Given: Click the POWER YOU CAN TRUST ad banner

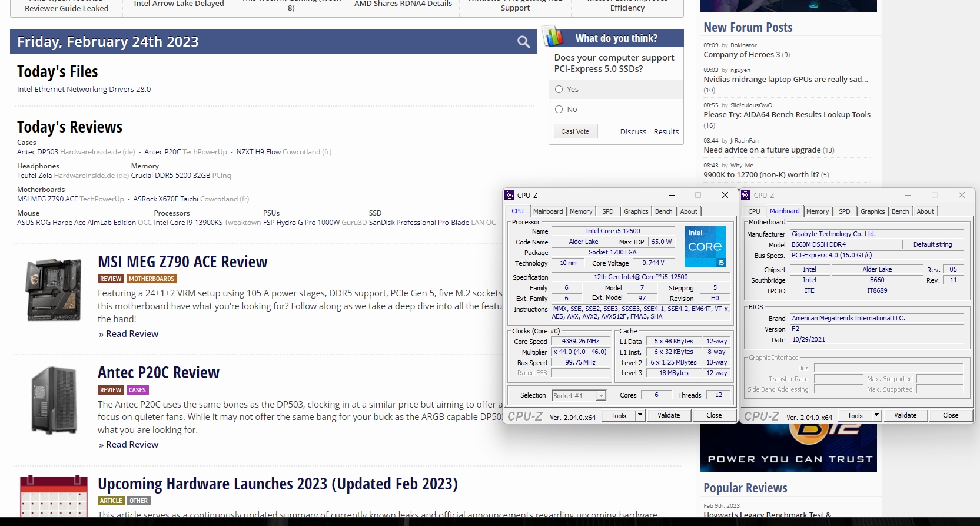Looking at the screenshot, I should (788, 448).
